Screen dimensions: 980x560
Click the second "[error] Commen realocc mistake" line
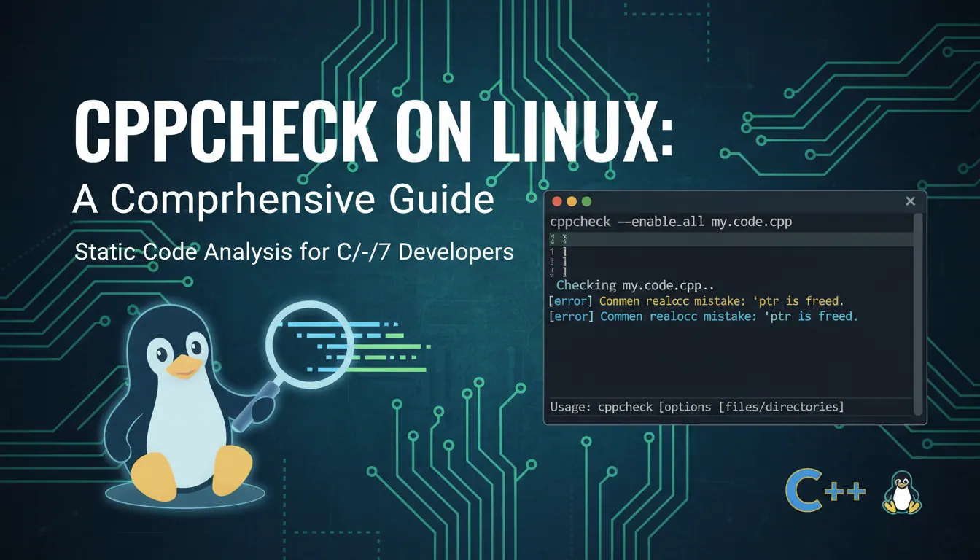pos(703,317)
